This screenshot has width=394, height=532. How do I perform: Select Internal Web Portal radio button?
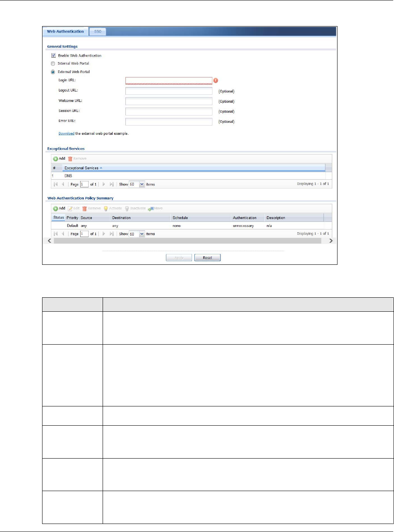[x=53, y=63]
